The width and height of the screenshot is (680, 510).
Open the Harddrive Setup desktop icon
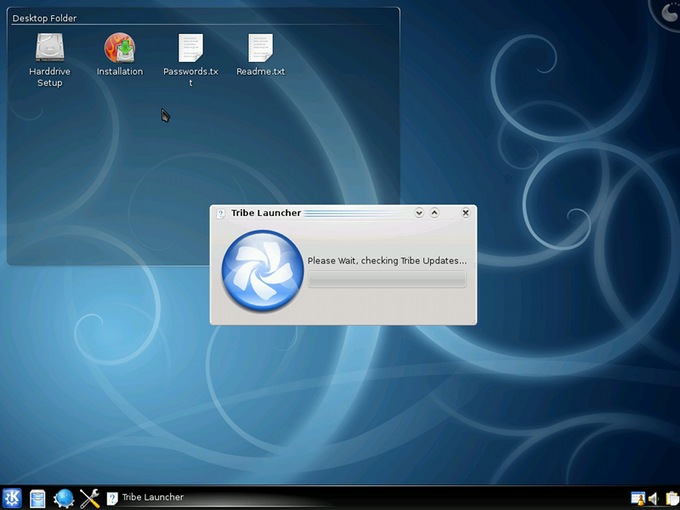coord(49,49)
